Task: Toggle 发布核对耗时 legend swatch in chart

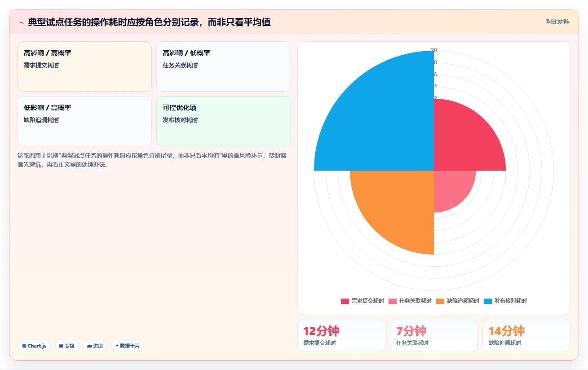Action: pos(488,301)
